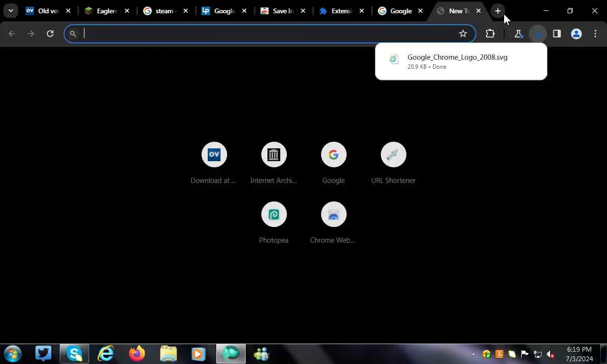This screenshot has width=607, height=364.
Task: Open network status tray icon
Action: click(537, 354)
